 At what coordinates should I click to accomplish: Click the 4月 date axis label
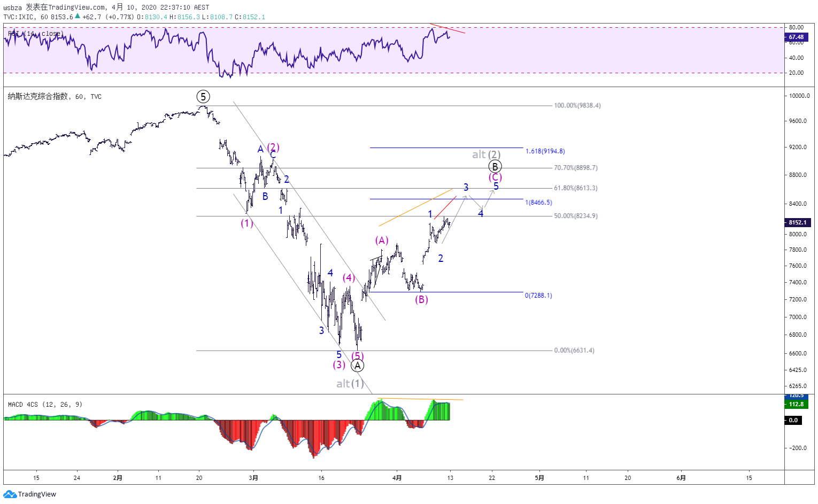click(397, 478)
